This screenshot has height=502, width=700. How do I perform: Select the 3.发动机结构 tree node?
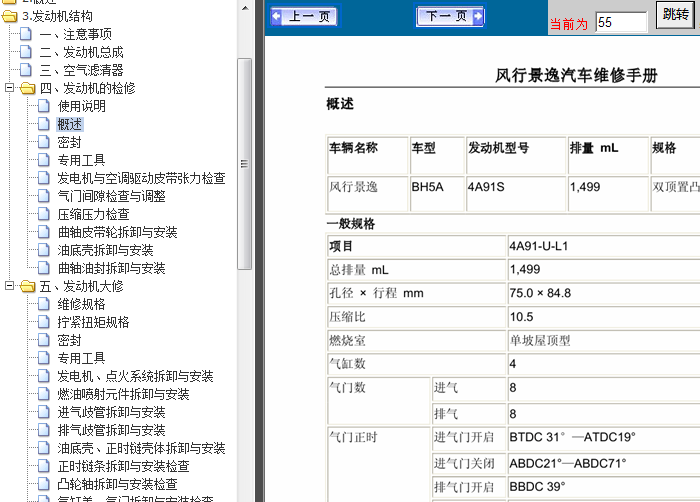58,17
